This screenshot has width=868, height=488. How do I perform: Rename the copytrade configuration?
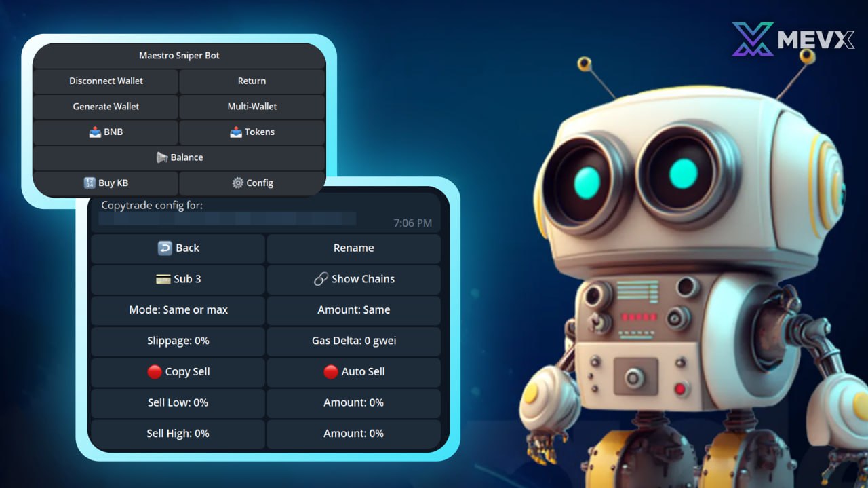pos(353,248)
